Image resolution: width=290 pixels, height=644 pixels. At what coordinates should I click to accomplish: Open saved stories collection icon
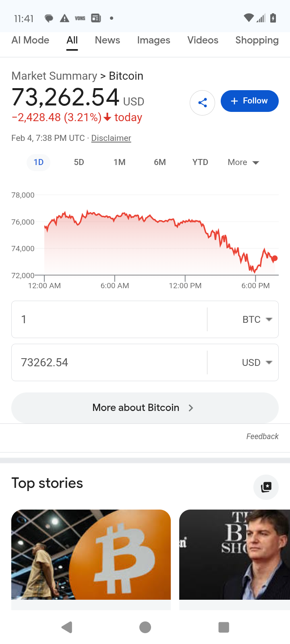click(x=266, y=487)
